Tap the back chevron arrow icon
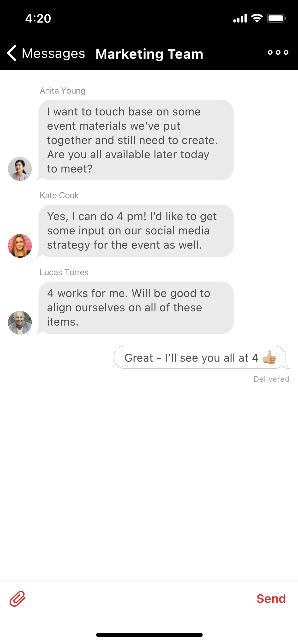The height and width of the screenshot is (644, 298). (x=12, y=53)
